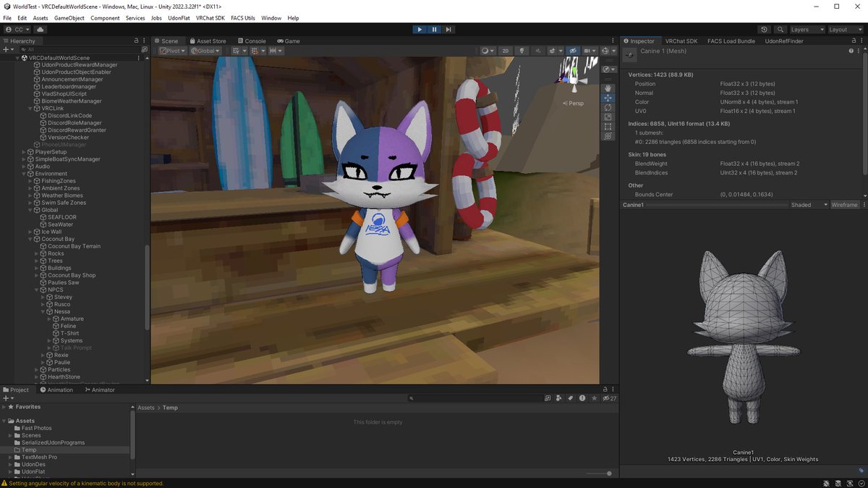This screenshot has height=488, width=868.
Task: Select the Rotate tool
Action: tap(608, 107)
